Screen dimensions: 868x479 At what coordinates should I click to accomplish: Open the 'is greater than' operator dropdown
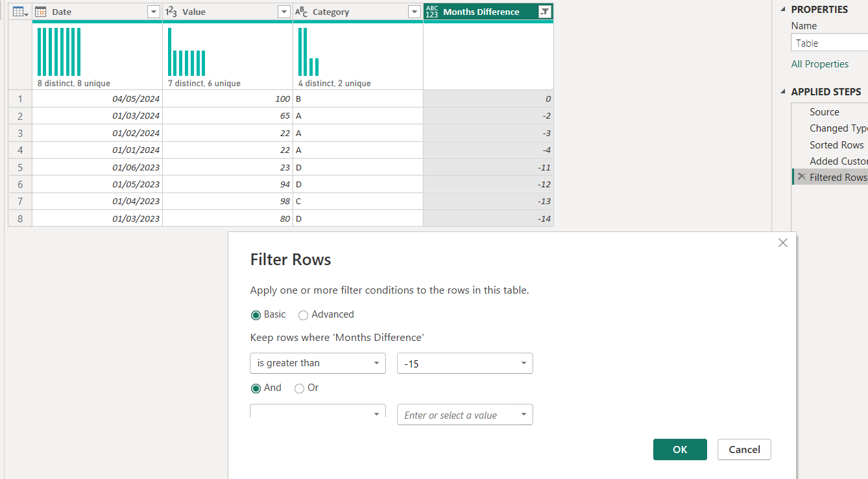pyautogui.click(x=318, y=363)
